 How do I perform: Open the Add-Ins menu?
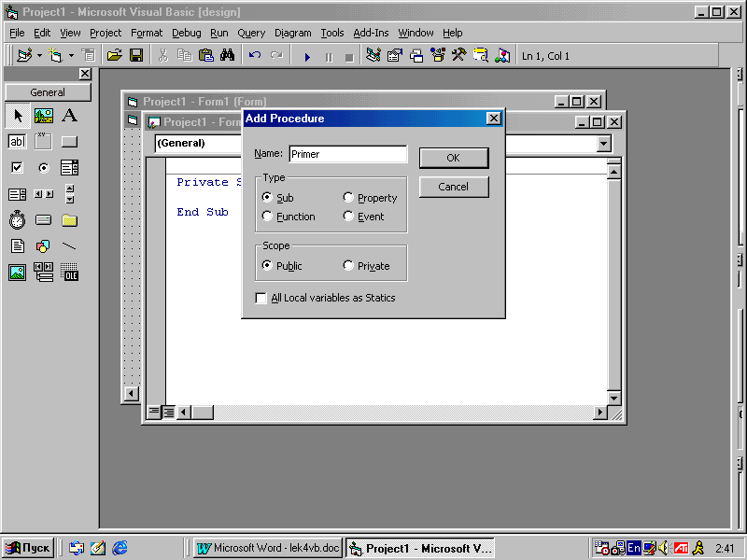pyautogui.click(x=371, y=33)
